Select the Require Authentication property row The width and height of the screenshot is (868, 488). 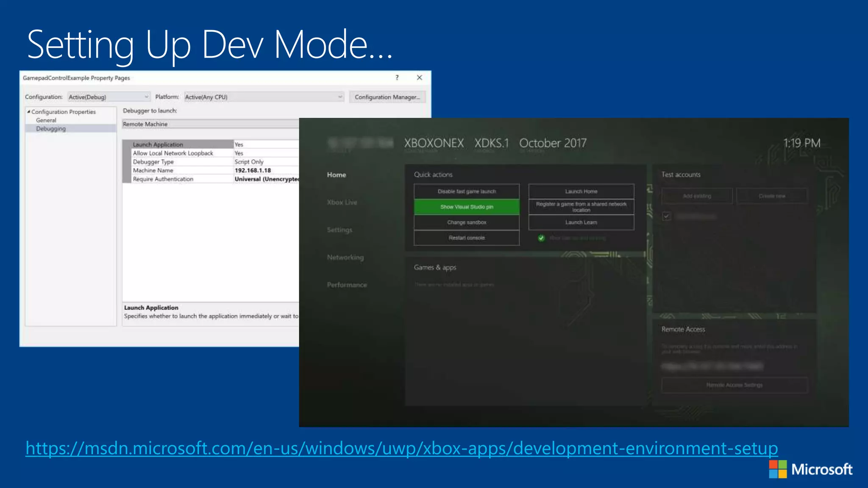(x=211, y=179)
